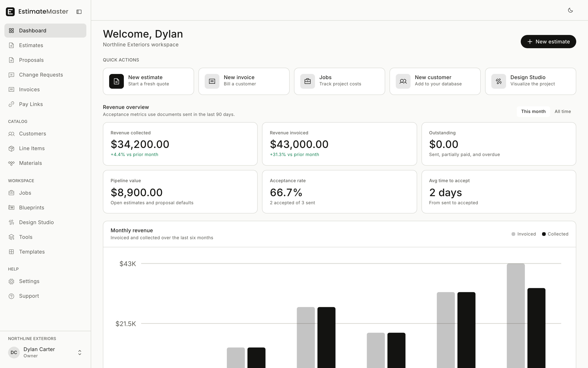
Task: Click the New customer quick action icon
Action: click(403, 81)
